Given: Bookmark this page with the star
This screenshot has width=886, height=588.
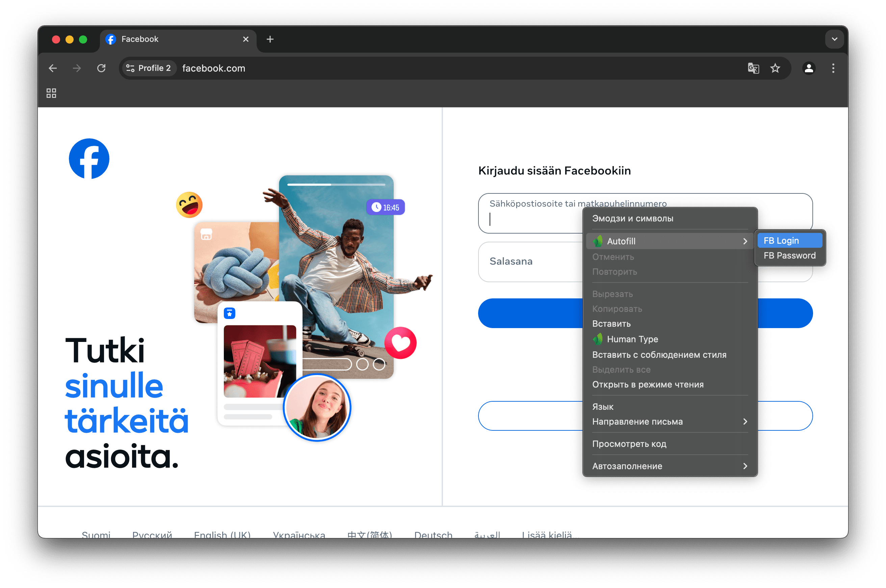Looking at the screenshot, I should [x=775, y=68].
